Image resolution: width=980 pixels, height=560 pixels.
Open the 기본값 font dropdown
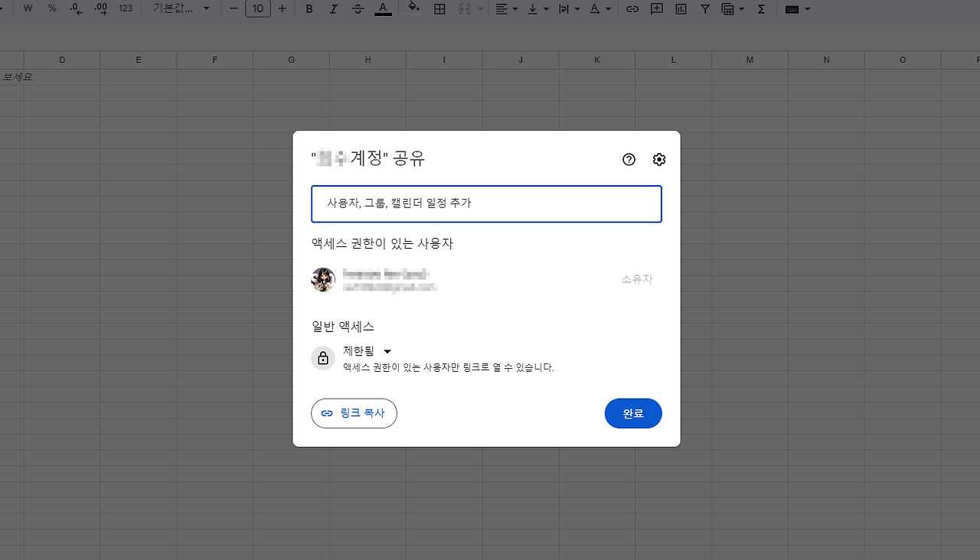click(x=176, y=9)
